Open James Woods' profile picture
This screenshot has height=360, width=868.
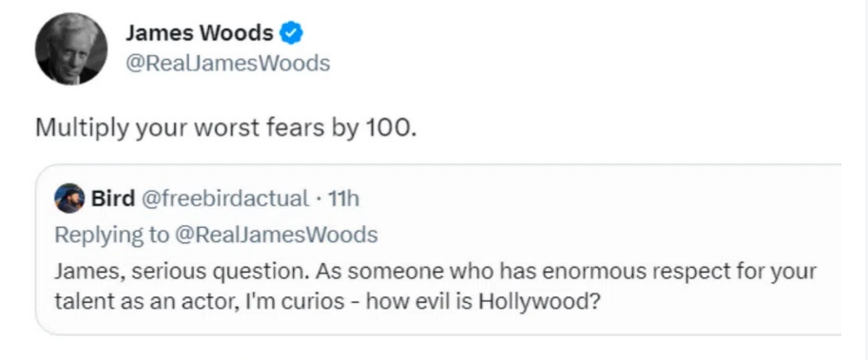pos(71,48)
